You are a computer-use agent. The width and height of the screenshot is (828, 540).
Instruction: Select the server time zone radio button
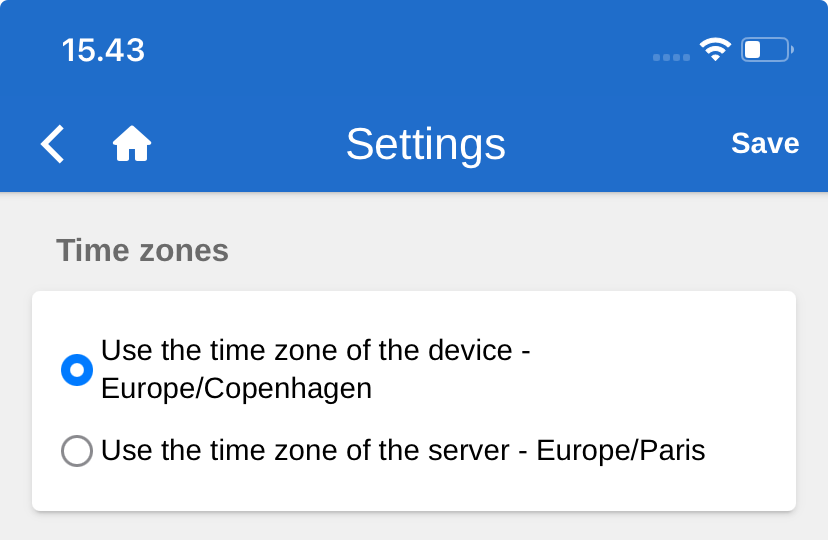pyautogui.click(x=77, y=451)
